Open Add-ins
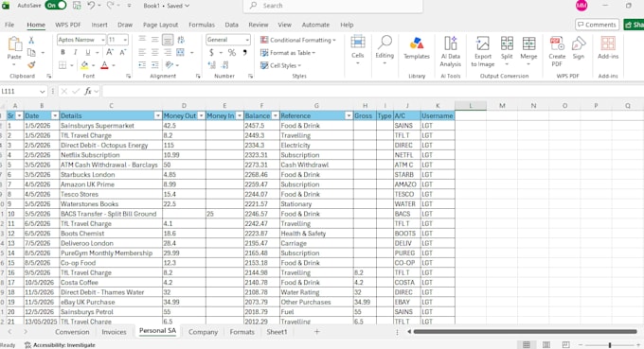This screenshot has height=349, width=644. [608, 47]
